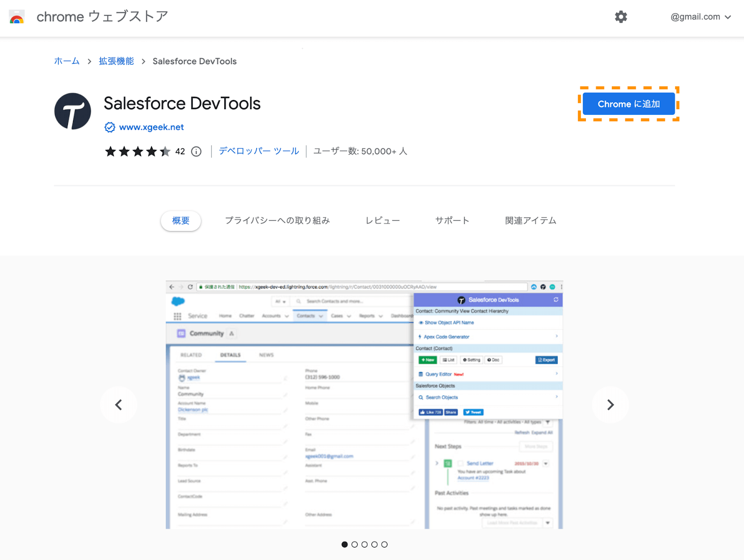
Task: Open the www.xgeek.net link
Action: 151,127
